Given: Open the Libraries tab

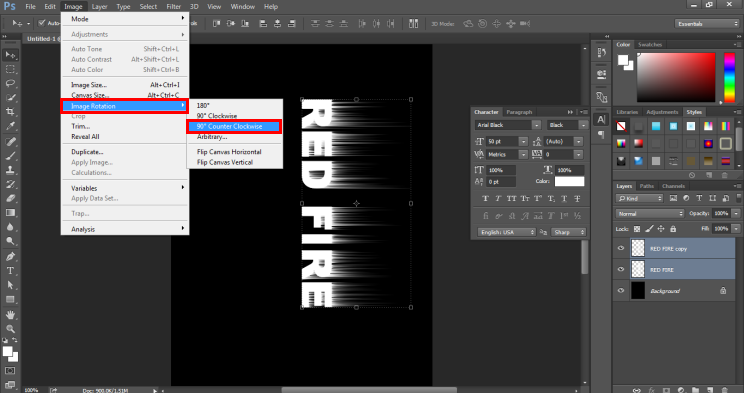Looking at the screenshot, I should pyautogui.click(x=627, y=112).
